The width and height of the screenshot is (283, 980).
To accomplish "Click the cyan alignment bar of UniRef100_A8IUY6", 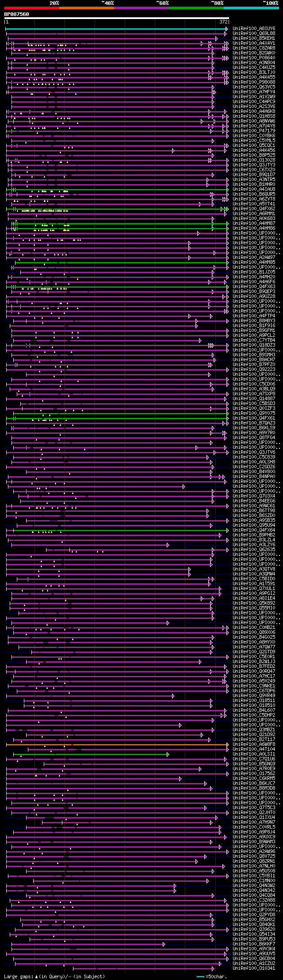I will (x=117, y=29).
